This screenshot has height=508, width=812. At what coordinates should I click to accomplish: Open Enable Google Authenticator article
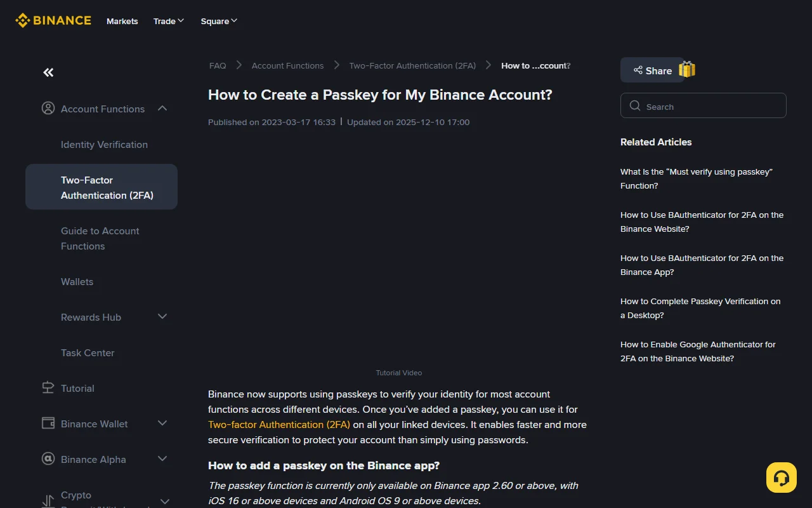click(698, 351)
